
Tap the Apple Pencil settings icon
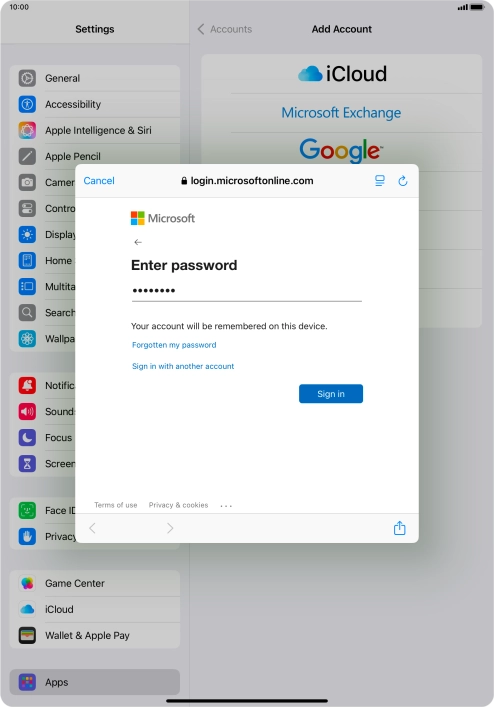click(27, 156)
